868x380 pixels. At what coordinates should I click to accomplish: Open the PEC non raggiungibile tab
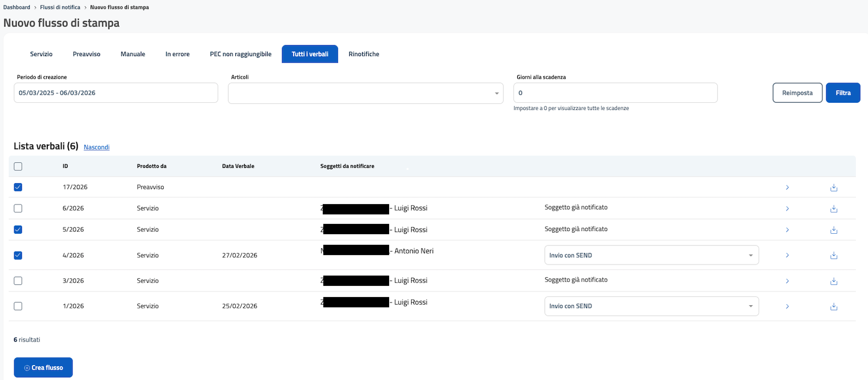(240, 54)
